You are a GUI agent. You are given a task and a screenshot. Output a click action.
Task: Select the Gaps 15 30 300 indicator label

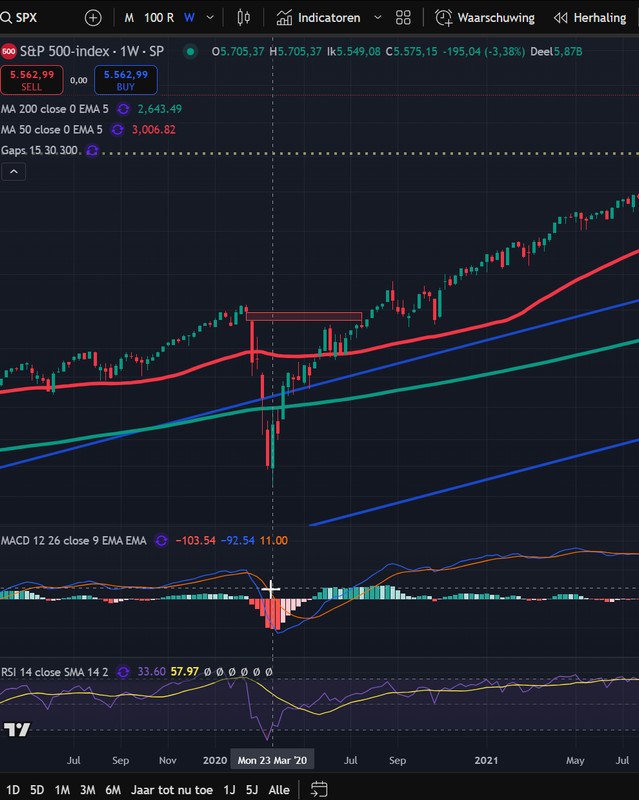(x=39, y=151)
